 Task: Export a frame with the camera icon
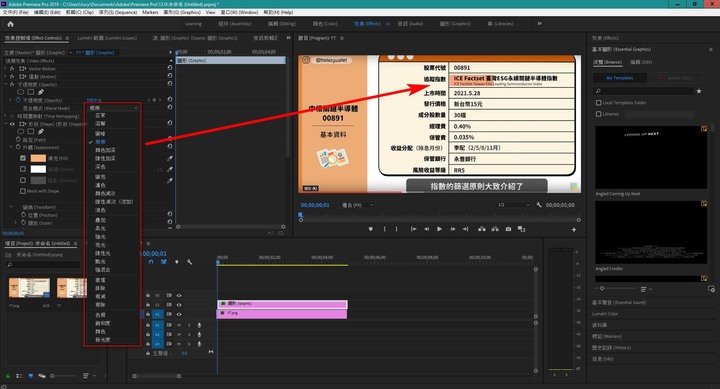[508, 229]
